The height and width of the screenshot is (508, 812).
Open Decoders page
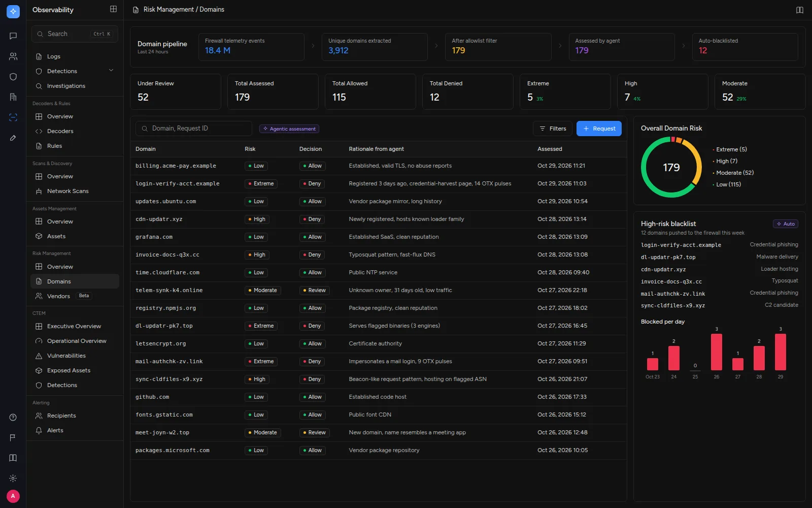(75, 131)
